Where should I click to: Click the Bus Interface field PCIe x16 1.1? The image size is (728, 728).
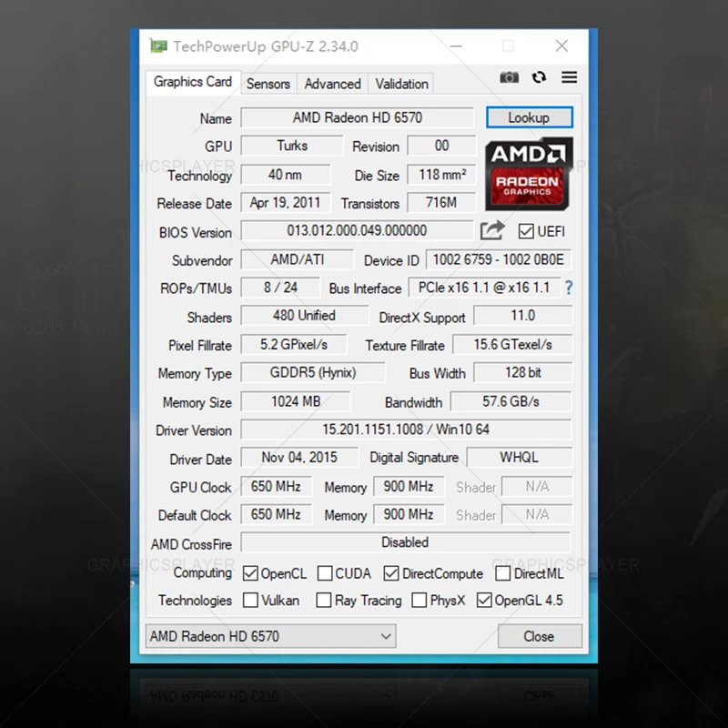tap(484, 288)
